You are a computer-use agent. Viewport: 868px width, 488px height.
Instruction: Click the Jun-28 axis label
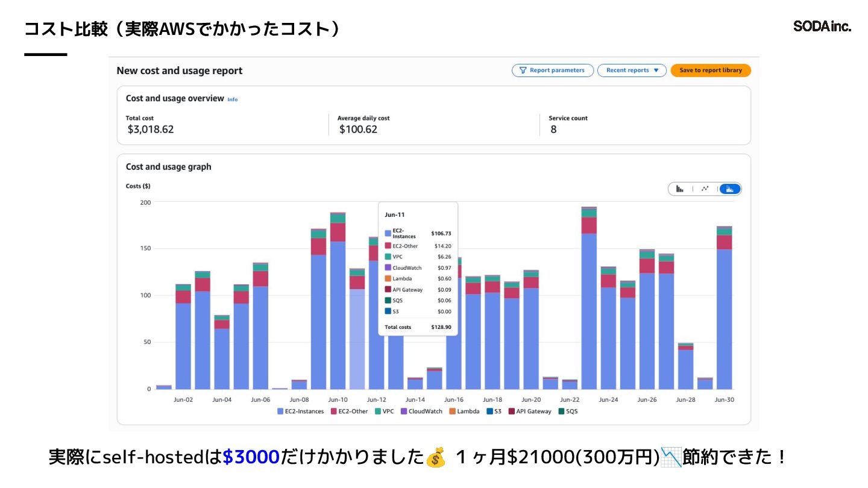[x=686, y=399]
